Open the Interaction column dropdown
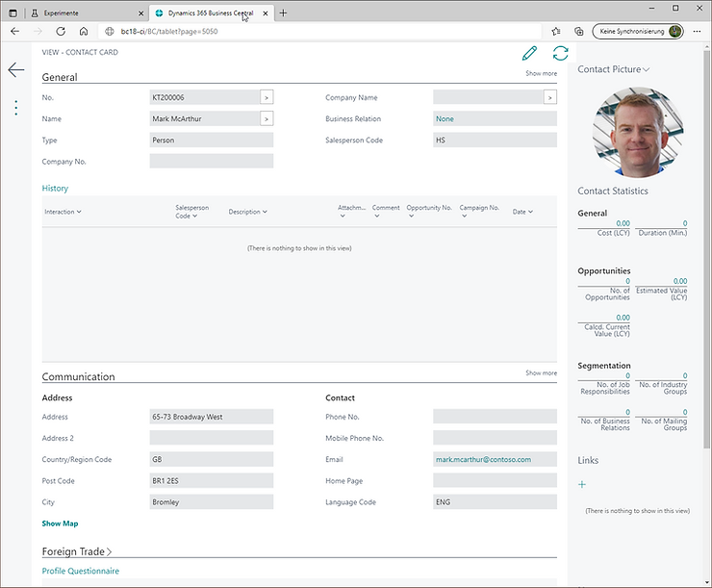Image resolution: width=712 pixels, height=588 pixels. (x=63, y=212)
